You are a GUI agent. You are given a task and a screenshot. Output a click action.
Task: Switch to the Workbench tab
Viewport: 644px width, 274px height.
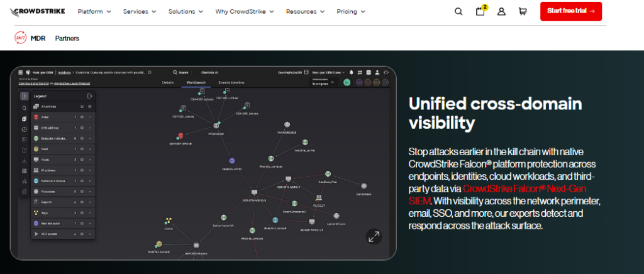click(196, 82)
